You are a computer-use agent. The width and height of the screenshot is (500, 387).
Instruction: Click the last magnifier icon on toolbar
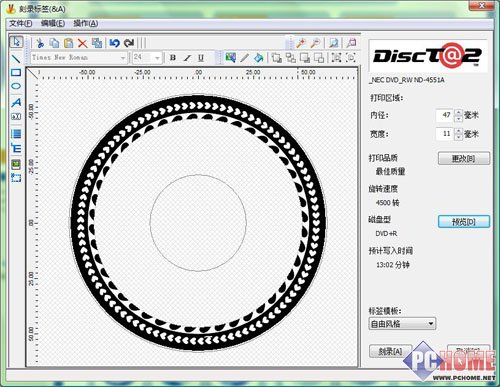[x=351, y=43]
